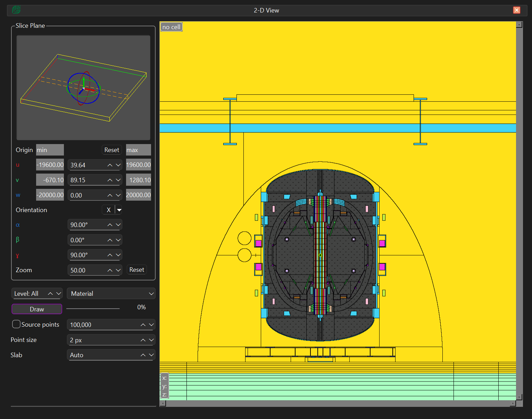The width and height of the screenshot is (532, 419).
Task: Decrease the Zoom value with down arrow
Action: click(x=118, y=270)
